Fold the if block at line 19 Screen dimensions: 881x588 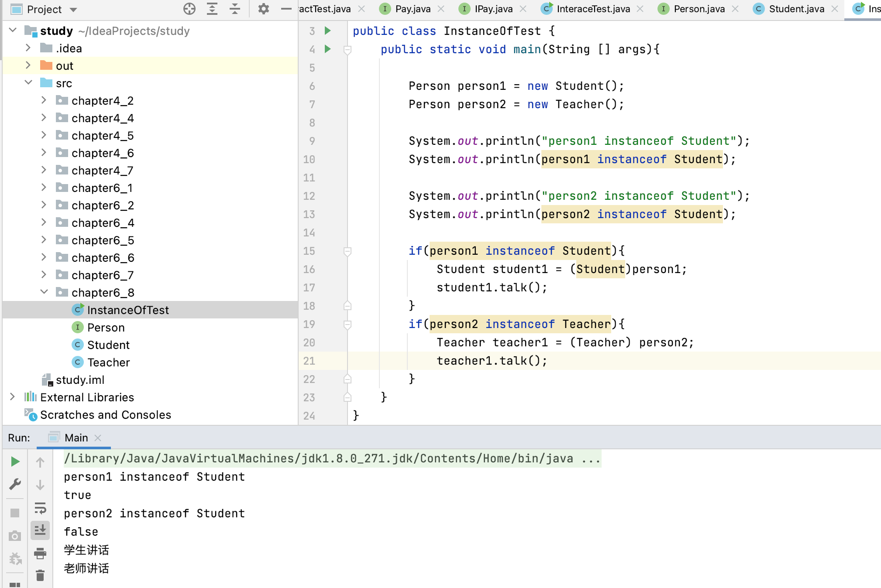click(x=348, y=325)
